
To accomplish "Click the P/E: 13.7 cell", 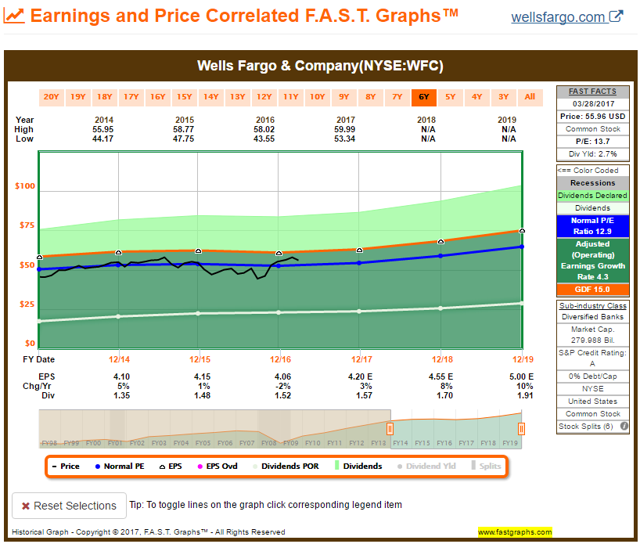I will click(593, 142).
